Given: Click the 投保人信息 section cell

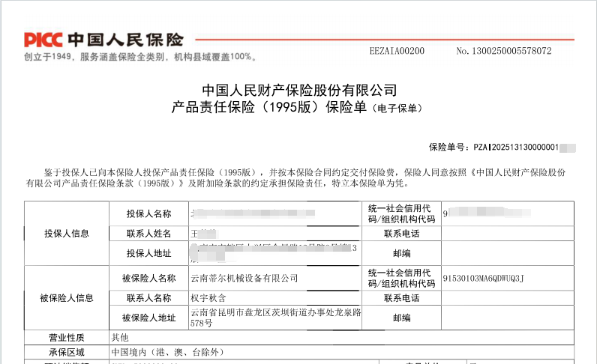Looking at the screenshot, I should pos(67,234).
